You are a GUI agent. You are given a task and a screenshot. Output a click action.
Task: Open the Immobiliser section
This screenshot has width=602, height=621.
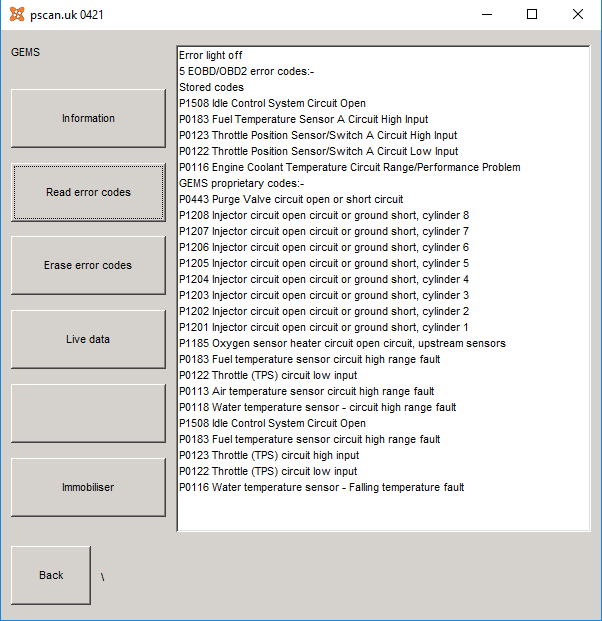tap(88, 488)
